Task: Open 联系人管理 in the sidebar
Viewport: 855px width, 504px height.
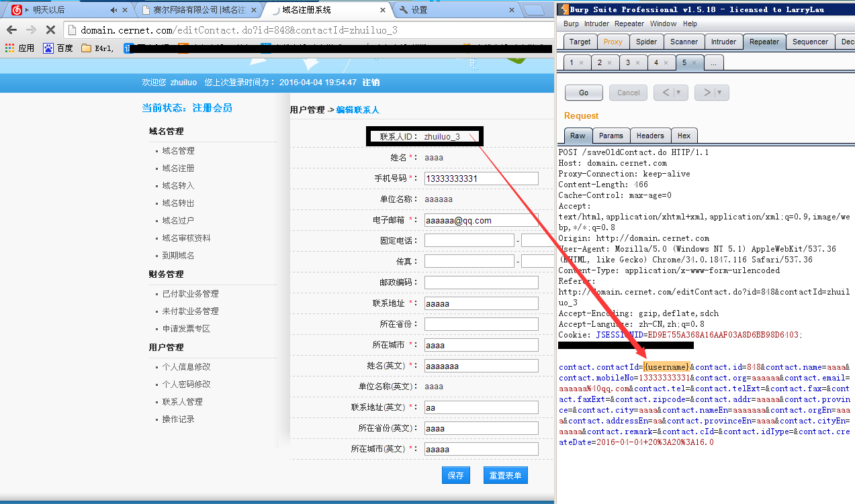Action: [182, 402]
